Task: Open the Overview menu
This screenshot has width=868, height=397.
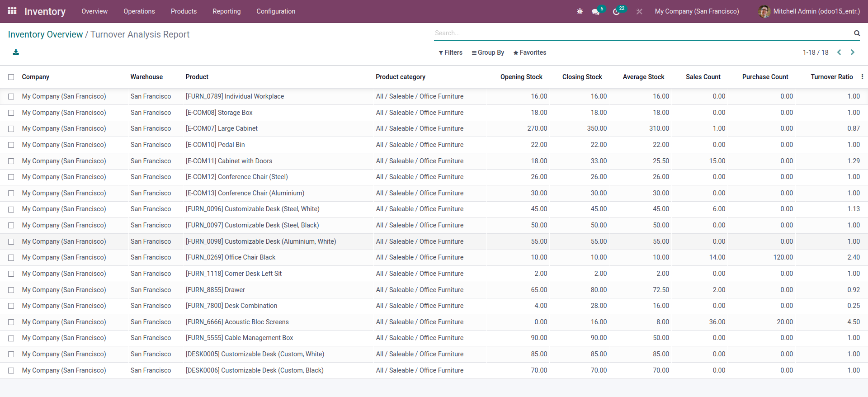Action: 94,11
